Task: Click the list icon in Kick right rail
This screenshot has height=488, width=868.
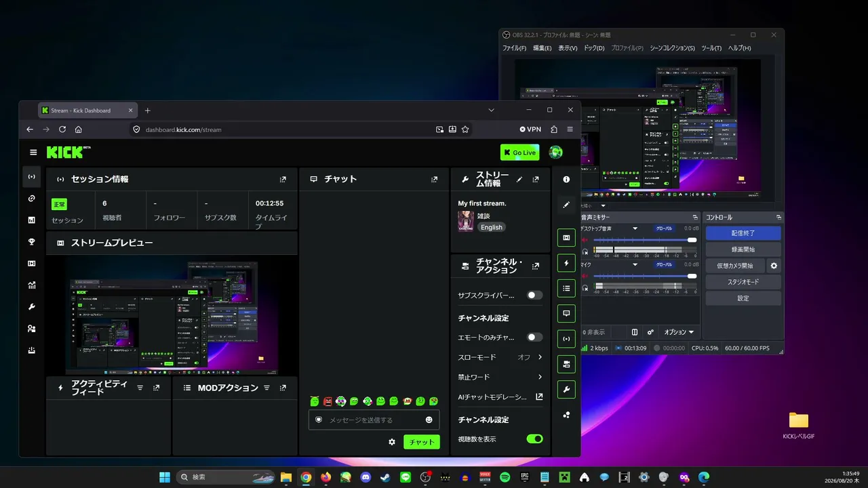Action: click(566, 288)
